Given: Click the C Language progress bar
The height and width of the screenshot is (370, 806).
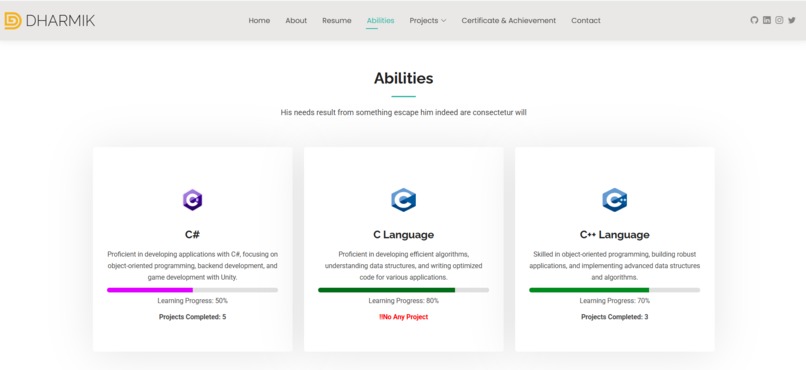Looking at the screenshot, I should [x=404, y=290].
